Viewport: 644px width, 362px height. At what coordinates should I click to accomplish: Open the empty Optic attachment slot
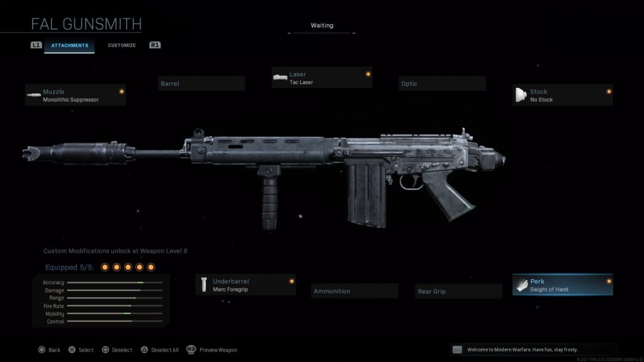coord(442,84)
